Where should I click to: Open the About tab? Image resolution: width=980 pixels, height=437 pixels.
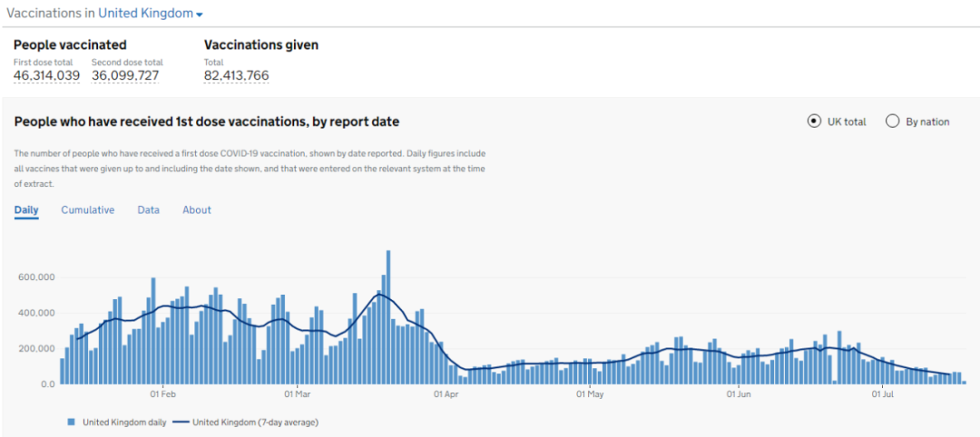pyautogui.click(x=197, y=210)
